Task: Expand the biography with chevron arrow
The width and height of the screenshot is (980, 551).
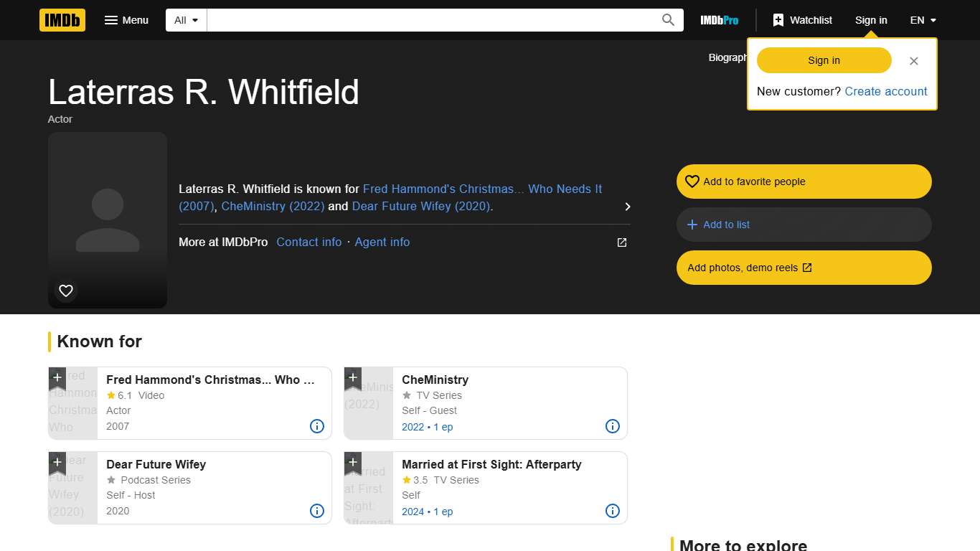Action: click(628, 207)
